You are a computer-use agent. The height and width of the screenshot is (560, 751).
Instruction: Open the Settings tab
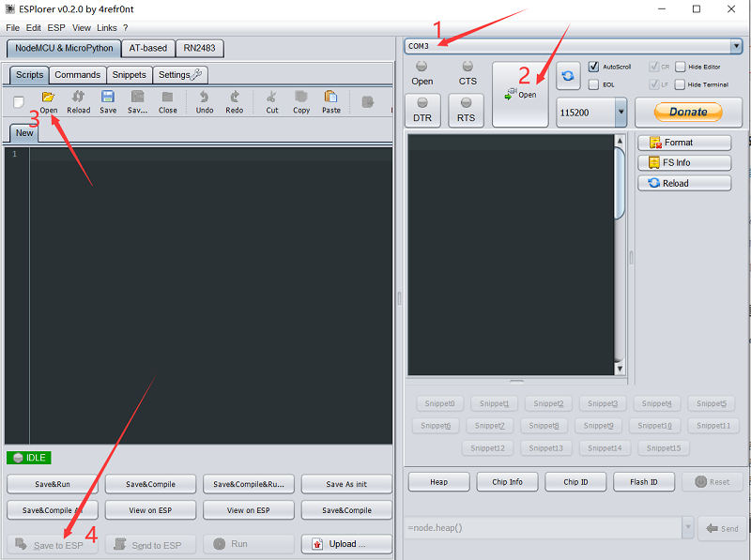pyautogui.click(x=180, y=75)
